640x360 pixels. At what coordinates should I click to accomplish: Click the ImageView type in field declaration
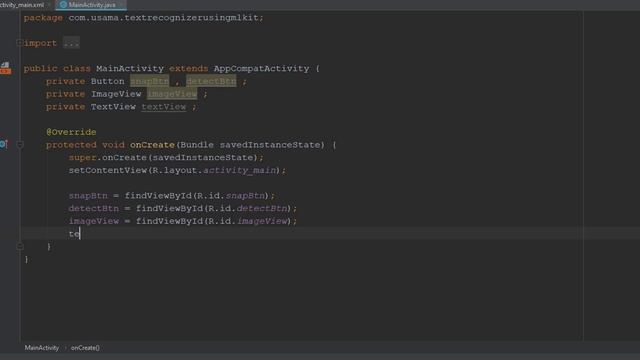(116, 94)
